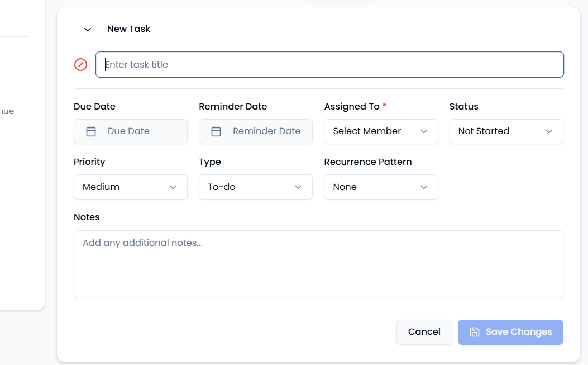Click the chevron arrow in Recurrence Pattern
Viewport: 588px width, 365px height.
[424, 187]
